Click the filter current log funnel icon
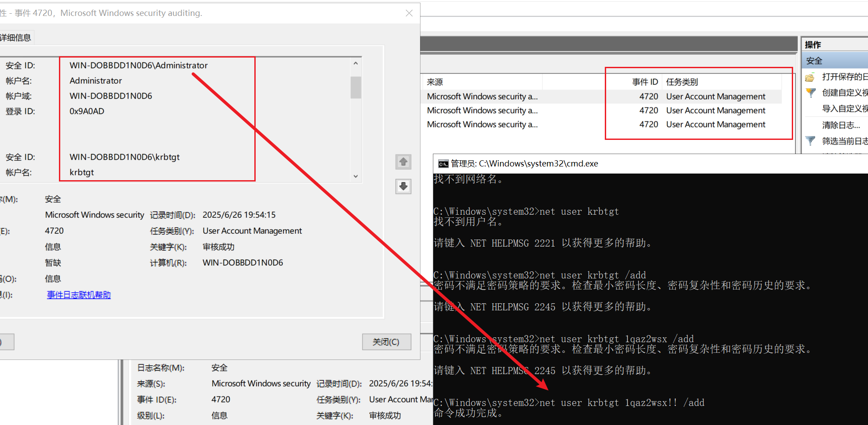Viewport: 868px width, 425px height. coord(810,141)
